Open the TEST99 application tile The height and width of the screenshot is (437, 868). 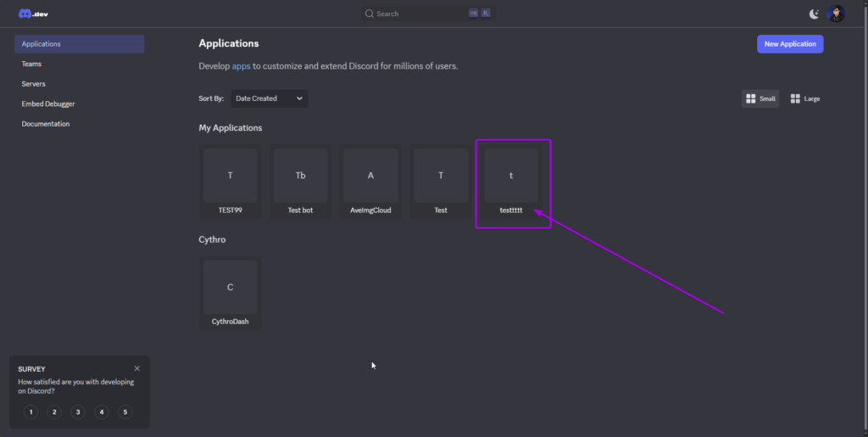(231, 181)
